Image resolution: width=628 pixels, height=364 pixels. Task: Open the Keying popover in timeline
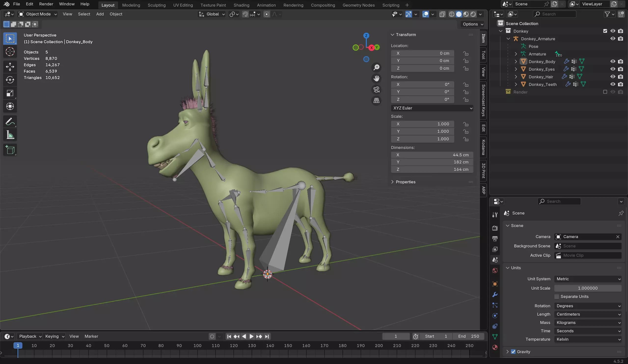click(55, 336)
